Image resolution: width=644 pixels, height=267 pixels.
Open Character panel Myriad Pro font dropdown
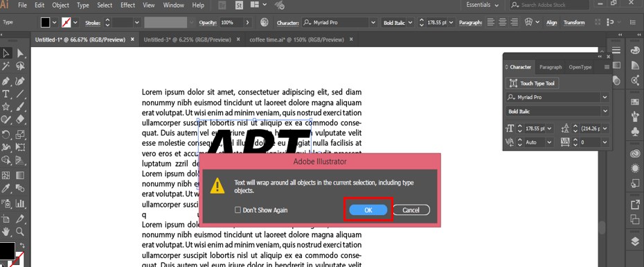[605, 97]
